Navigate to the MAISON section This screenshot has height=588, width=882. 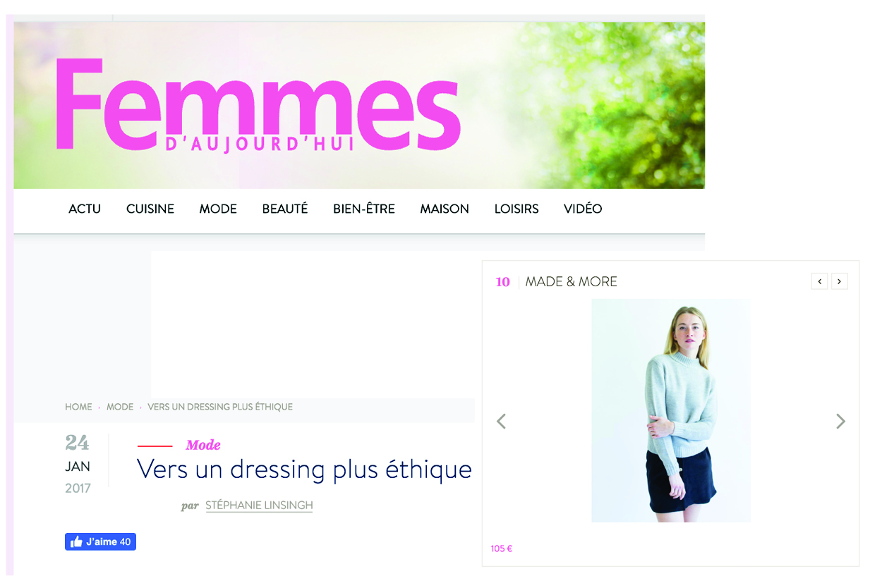[445, 209]
